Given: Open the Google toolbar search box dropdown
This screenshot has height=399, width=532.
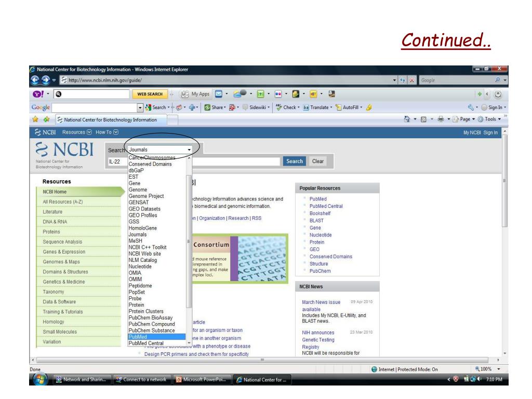Looking at the screenshot, I should point(140,108).
